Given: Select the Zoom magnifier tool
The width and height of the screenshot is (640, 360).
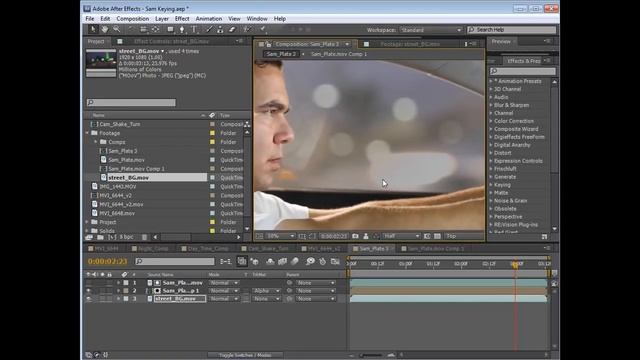Looking at the screenshot, I should pyautogui.click(x=117, y=29).
